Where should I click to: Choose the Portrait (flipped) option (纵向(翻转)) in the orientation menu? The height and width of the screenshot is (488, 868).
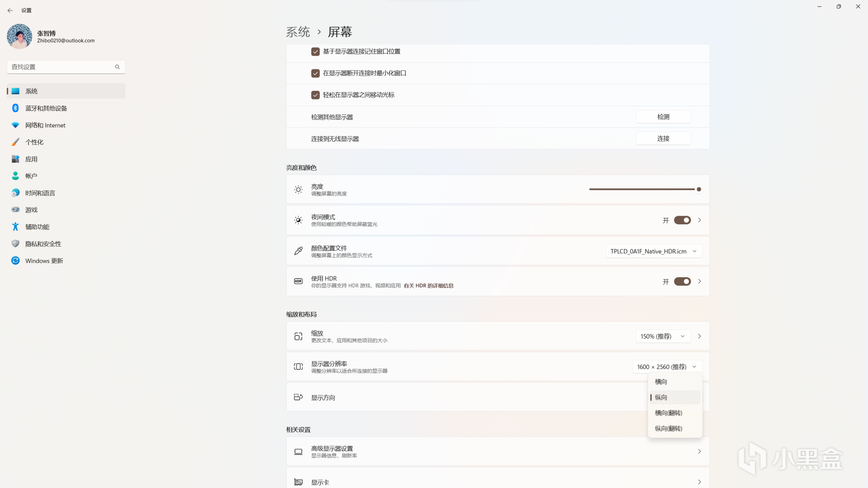[669, 429]
